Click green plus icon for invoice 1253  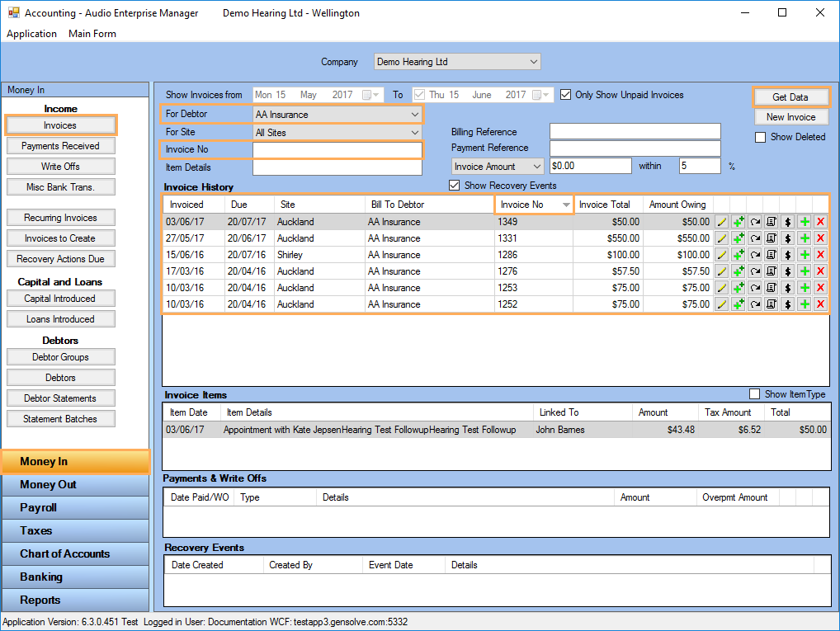pos(805,288)
